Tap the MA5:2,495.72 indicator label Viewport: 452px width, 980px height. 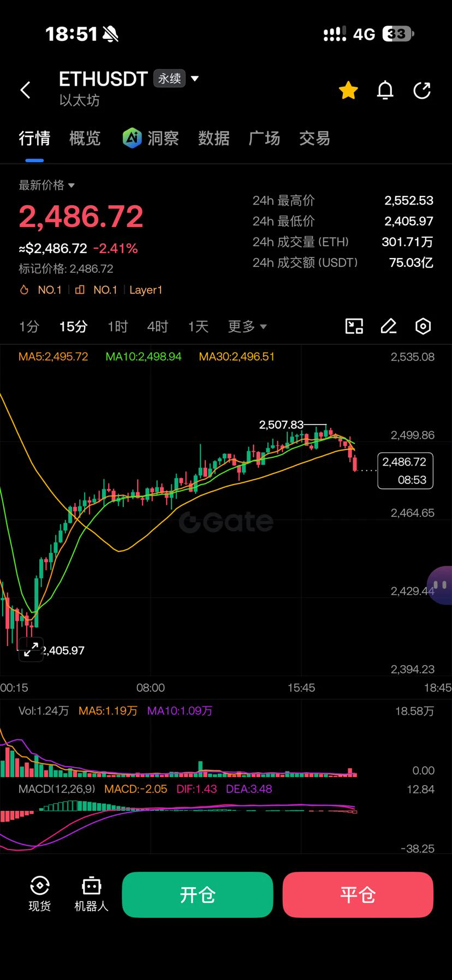[x=53, y=357]
